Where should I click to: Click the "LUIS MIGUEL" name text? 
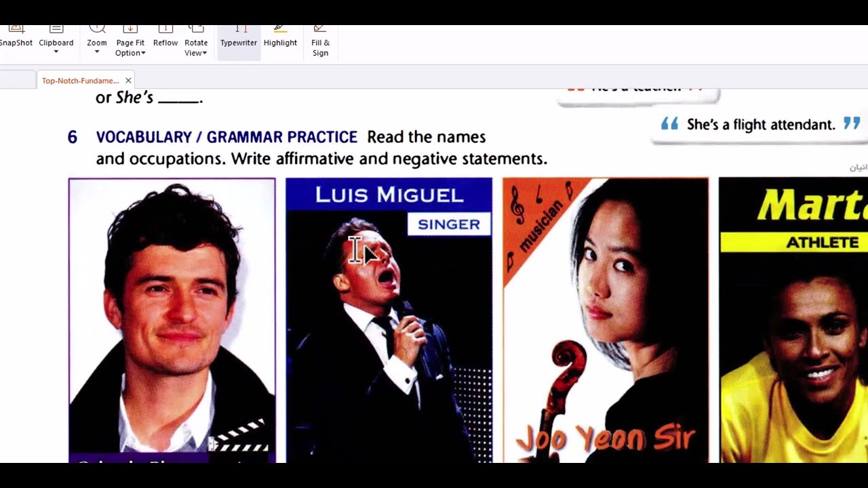(389, 195)
